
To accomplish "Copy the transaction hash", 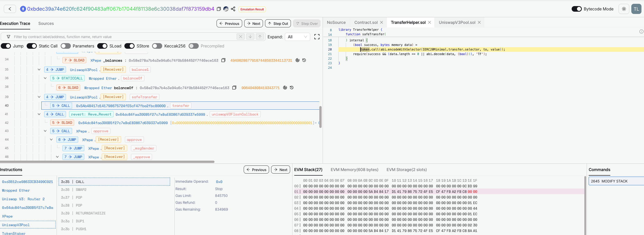I will click(219, 9).
